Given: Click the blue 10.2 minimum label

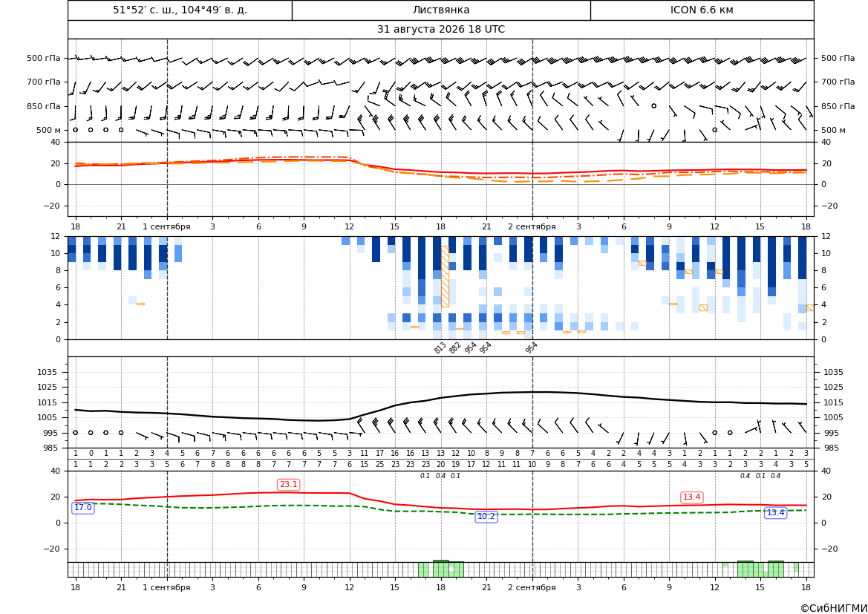Looking at the screenshot, I should coord(486,517).
